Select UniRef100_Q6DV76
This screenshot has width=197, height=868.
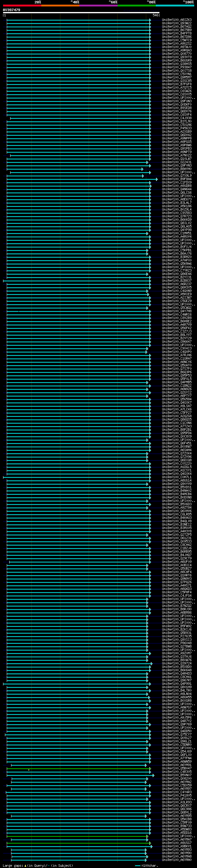(176, 111)
